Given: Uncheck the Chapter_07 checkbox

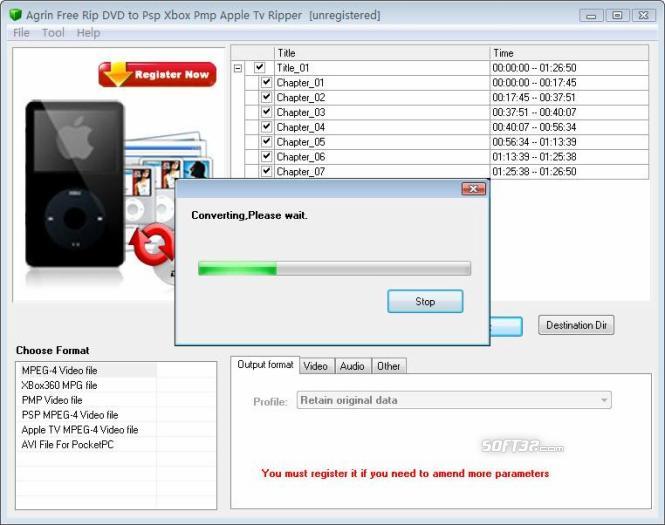Looking at the screenshot, I should click(x=266, y=171).
